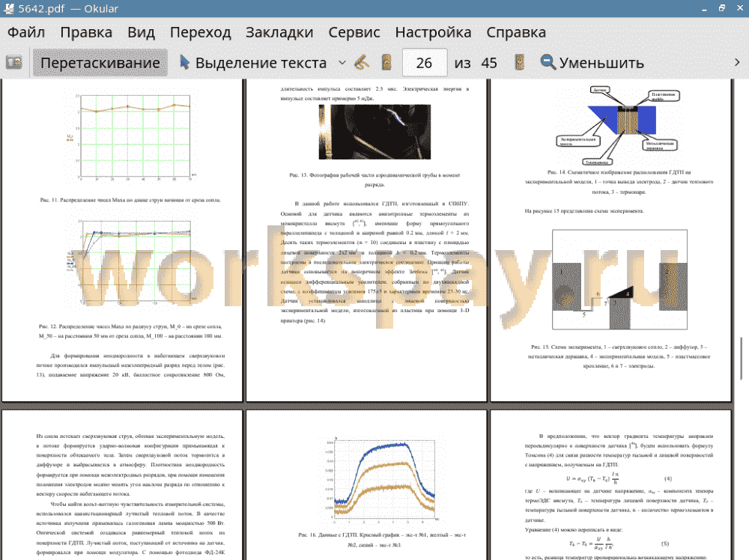The image size is (749, 560).
Task: Open the Вид menu
Action: click(x=141, y=32)
